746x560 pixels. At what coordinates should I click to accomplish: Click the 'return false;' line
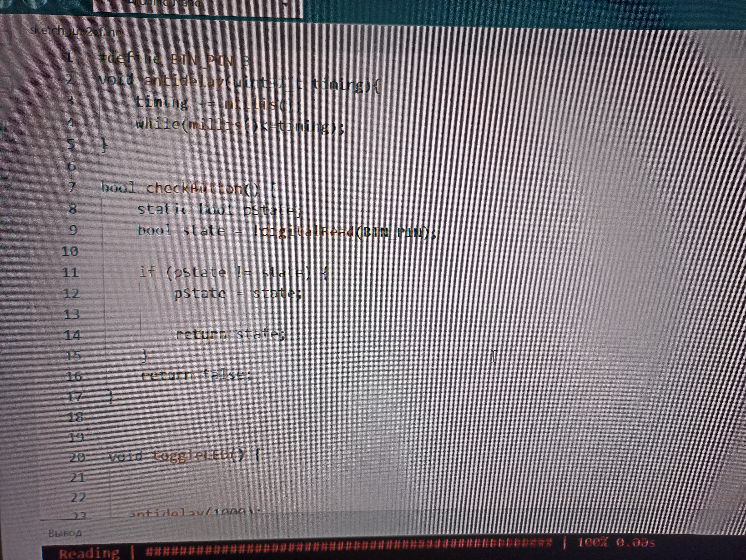coord(196,375)
